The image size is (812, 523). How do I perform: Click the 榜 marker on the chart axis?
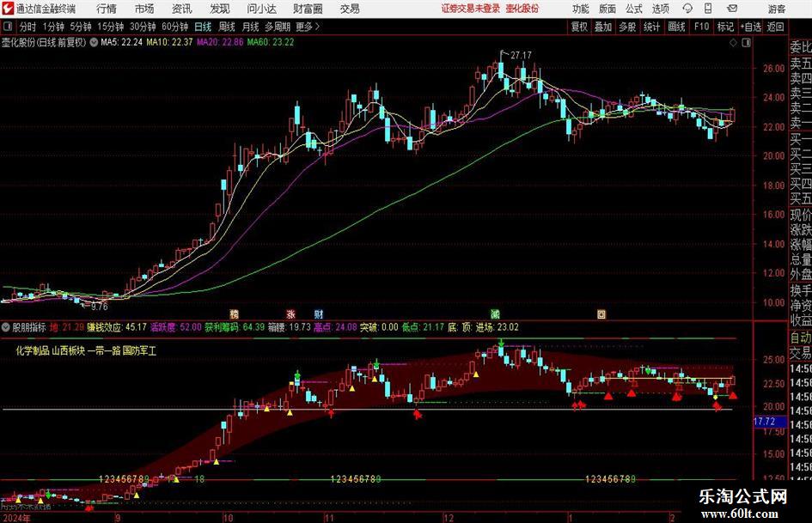point(235,313)
